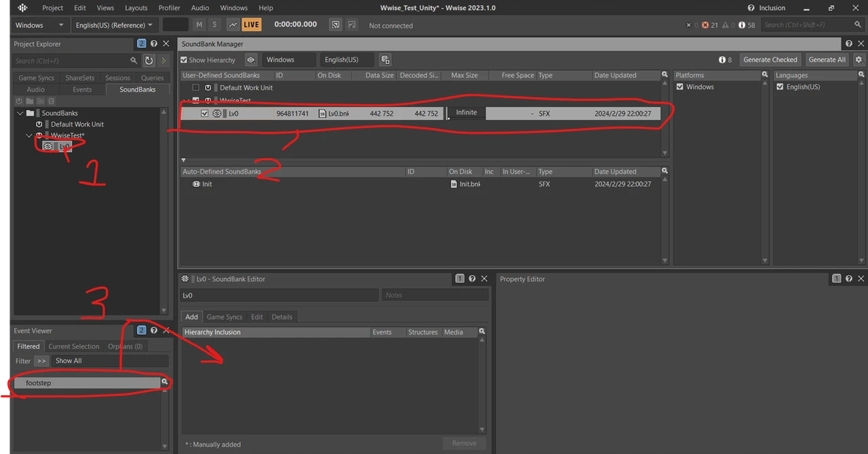Click the add SoundBank icon beside English(US) field
868x454 pixels.
pyautogui.click(x=385, y=60)
